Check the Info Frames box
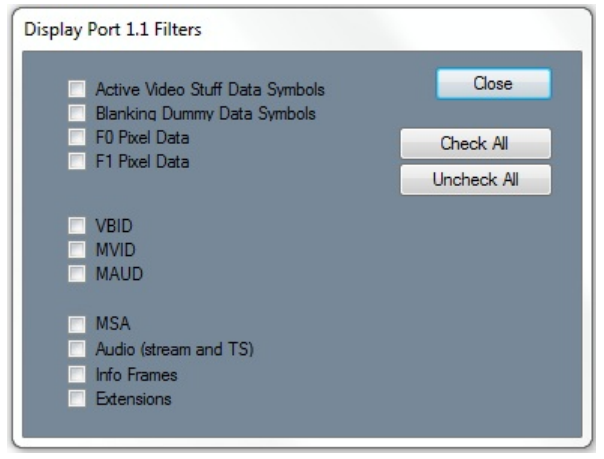Viewport: 604px width, 459px height. (x=77, y=374)
